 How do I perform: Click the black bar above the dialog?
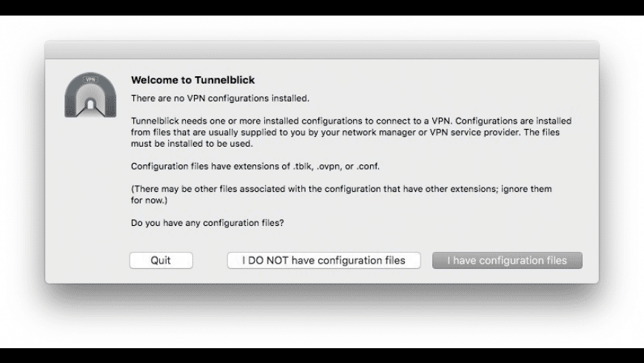tap(321, 7)
